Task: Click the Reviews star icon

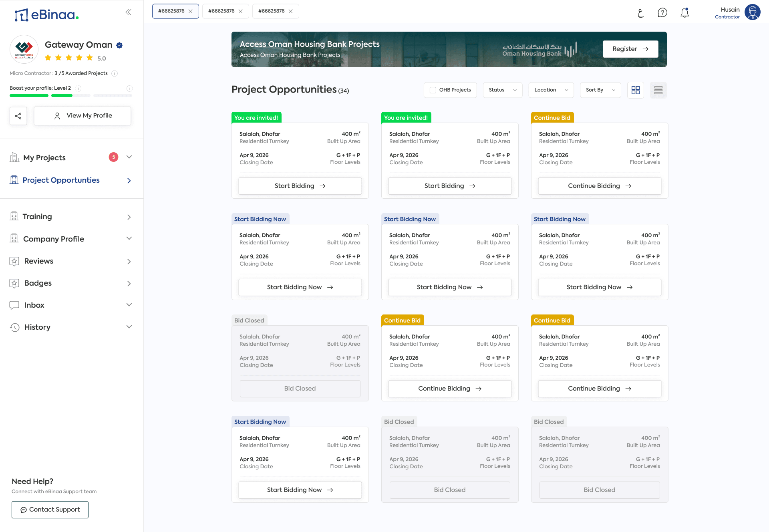Action: click(14, 261)
